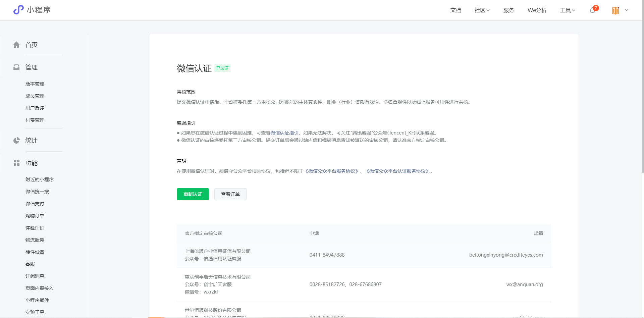The width and height of the screenshot is (644, 318).
Task: Open We分析 in top navigation
Action: pos(537,10)
